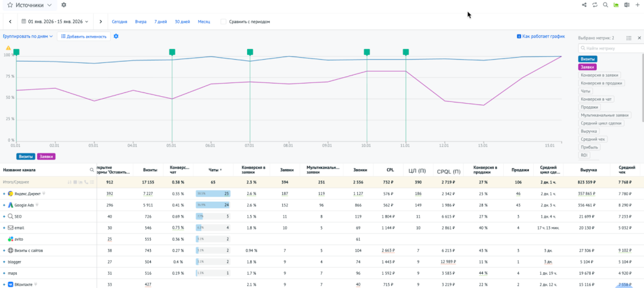Open the Группировать по дням dropdown
Image resolution: width=644 pixels, height=288 pixels.
coord(28,36)
